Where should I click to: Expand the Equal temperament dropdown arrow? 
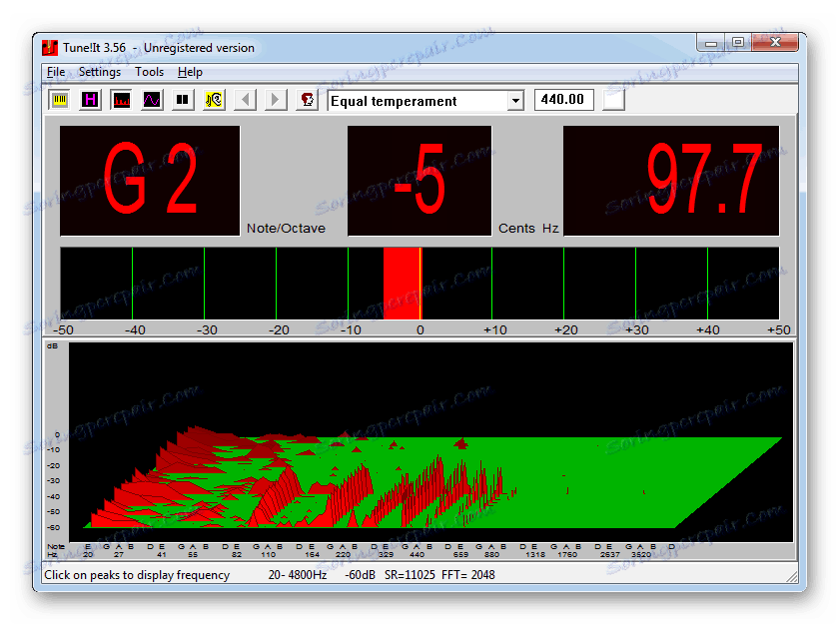tap(515, 101)
